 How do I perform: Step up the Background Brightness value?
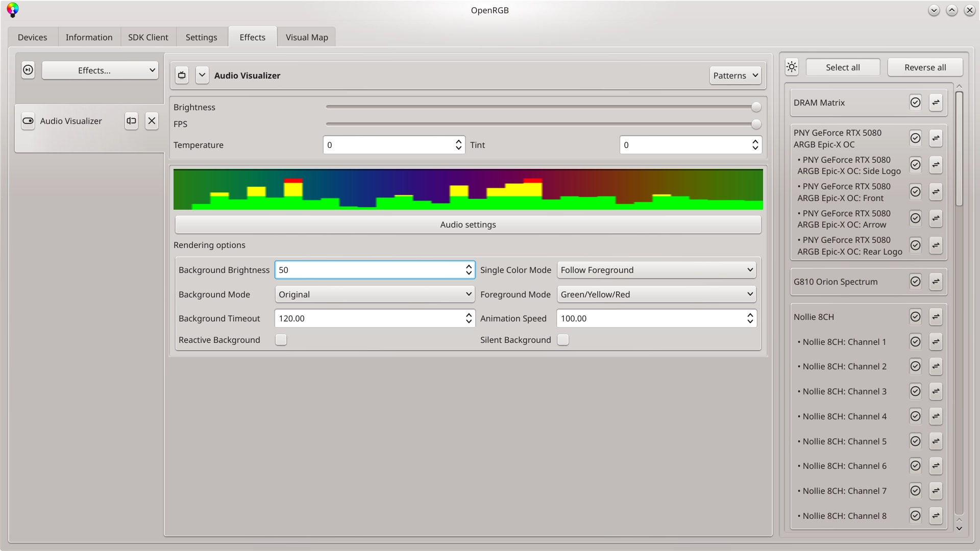coord(469,266)
